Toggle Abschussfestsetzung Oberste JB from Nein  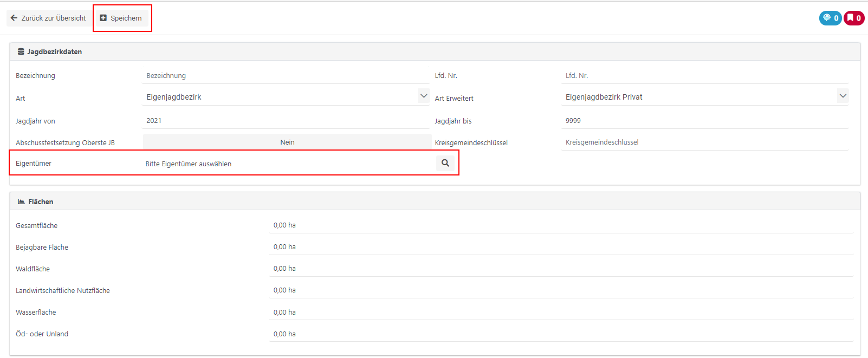(287, 142)
